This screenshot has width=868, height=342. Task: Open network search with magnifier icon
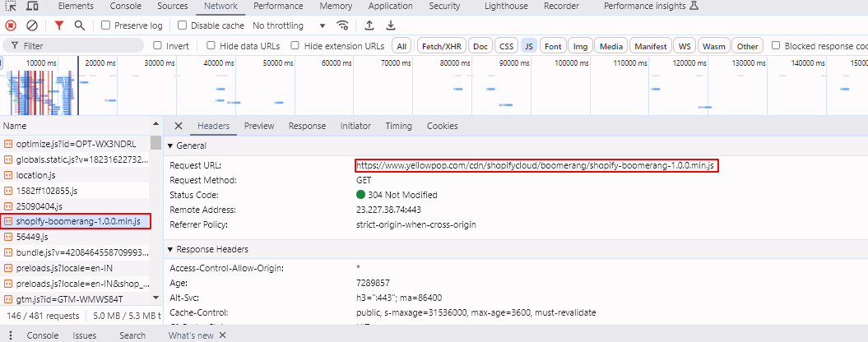click(79, 25)
